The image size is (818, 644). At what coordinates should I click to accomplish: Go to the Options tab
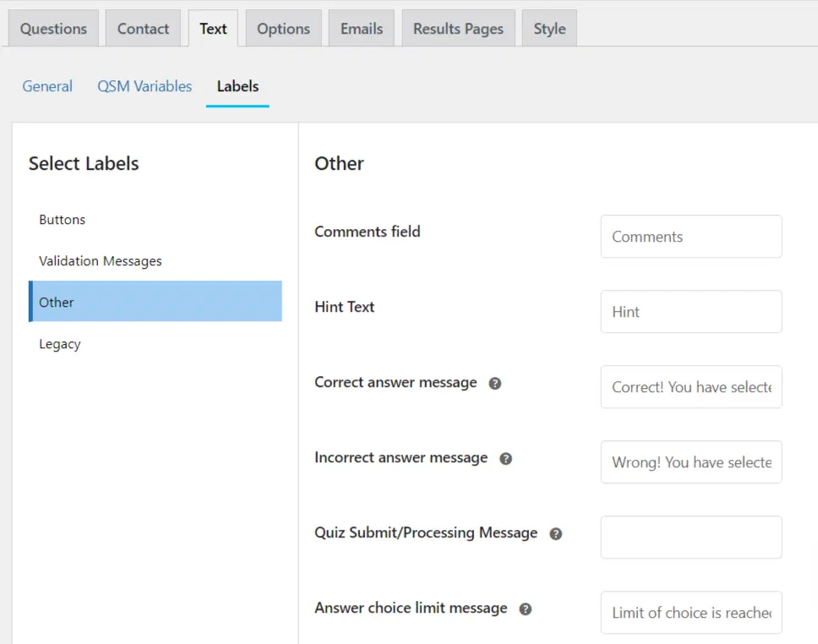[283, 29]
